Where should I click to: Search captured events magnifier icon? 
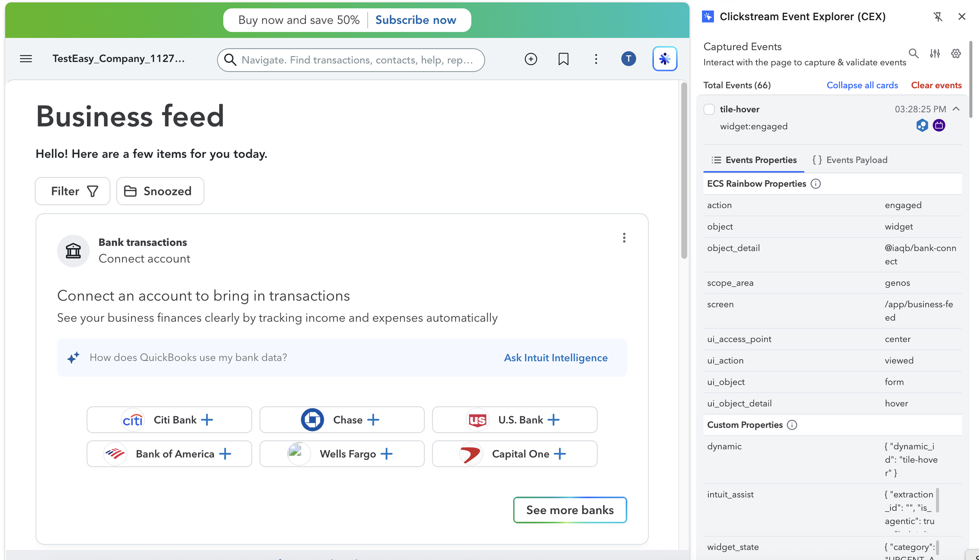tap(914, 53)
